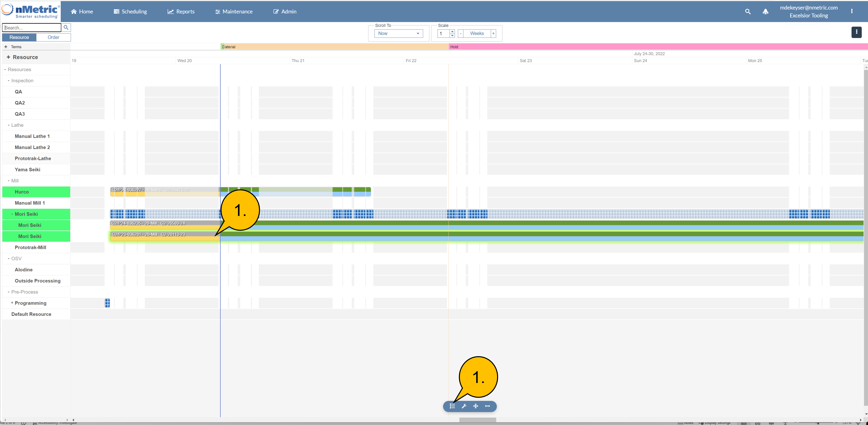The width and height of the screenshot is (868, 425).
Task: Select the four-way move arrows icon
Action: pos(475,406)
